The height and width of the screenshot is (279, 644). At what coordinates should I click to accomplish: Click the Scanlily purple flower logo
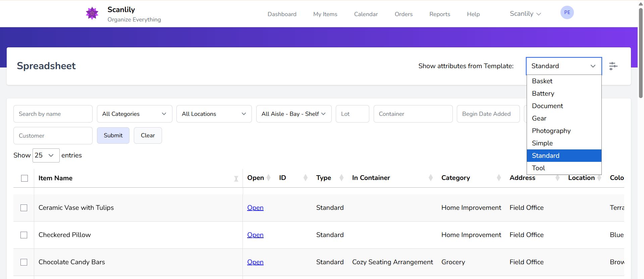pos(92,13)
